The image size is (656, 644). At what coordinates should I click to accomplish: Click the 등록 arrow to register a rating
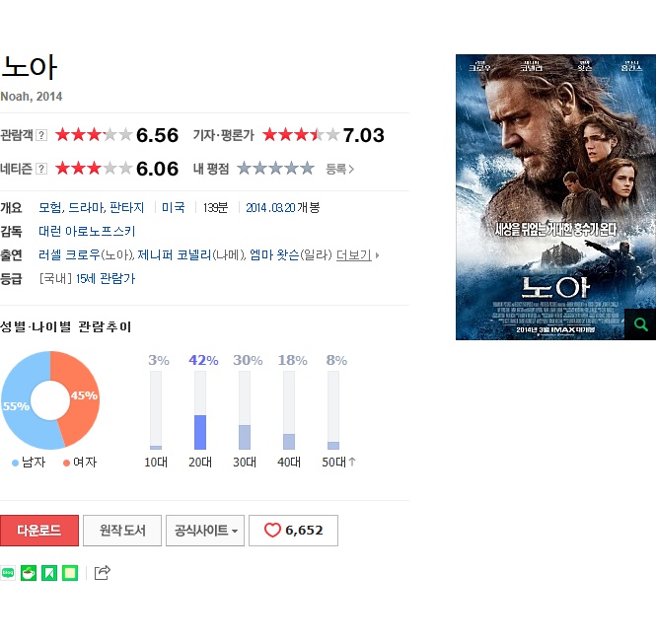(x=339, y=169)
